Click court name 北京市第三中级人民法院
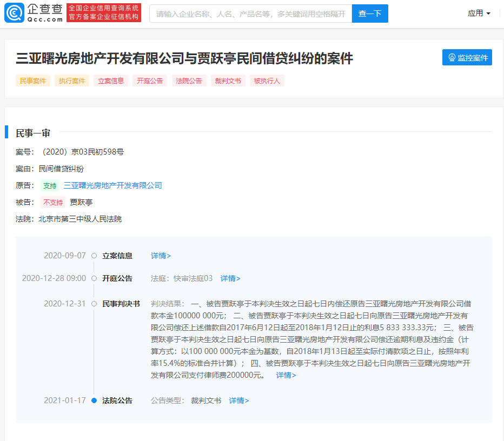This screenshot has height=441, width=504. (x=80, y=219)
